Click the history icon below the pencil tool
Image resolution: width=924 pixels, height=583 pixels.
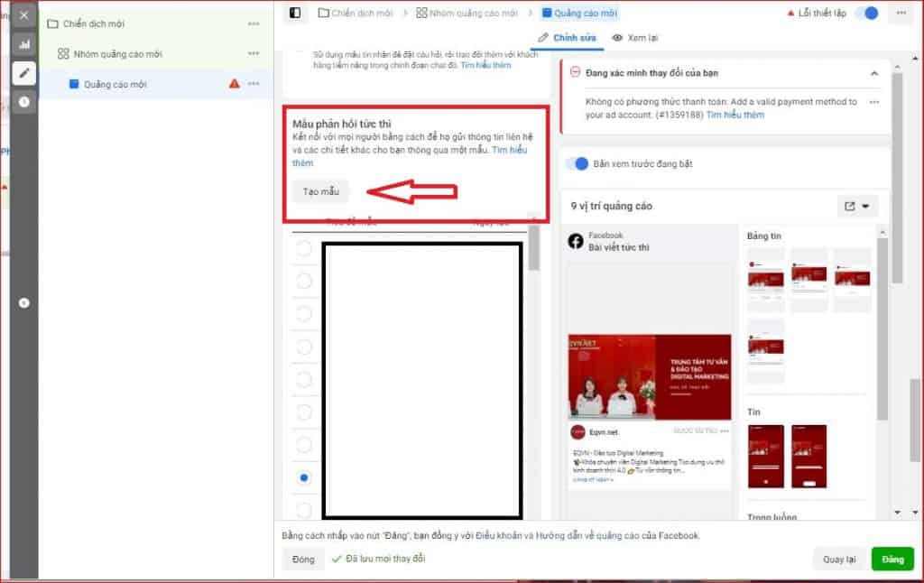[23, 102]
